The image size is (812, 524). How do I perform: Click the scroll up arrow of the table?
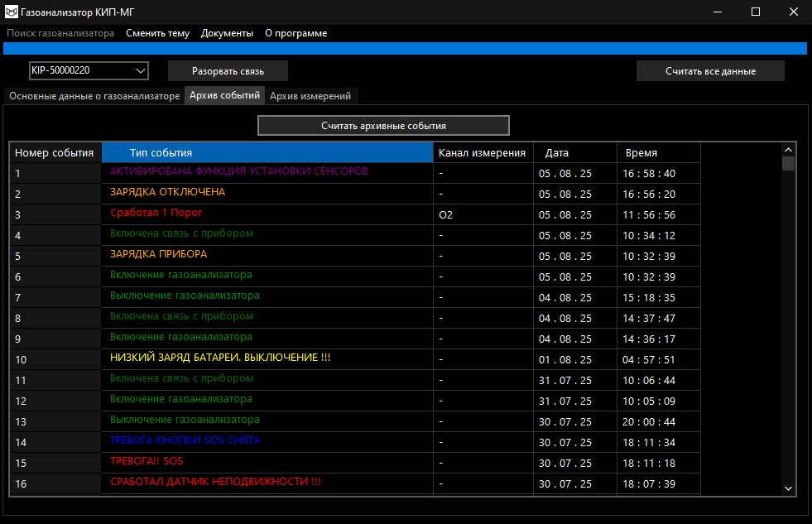pyautogui.click(x=788, y=149)
